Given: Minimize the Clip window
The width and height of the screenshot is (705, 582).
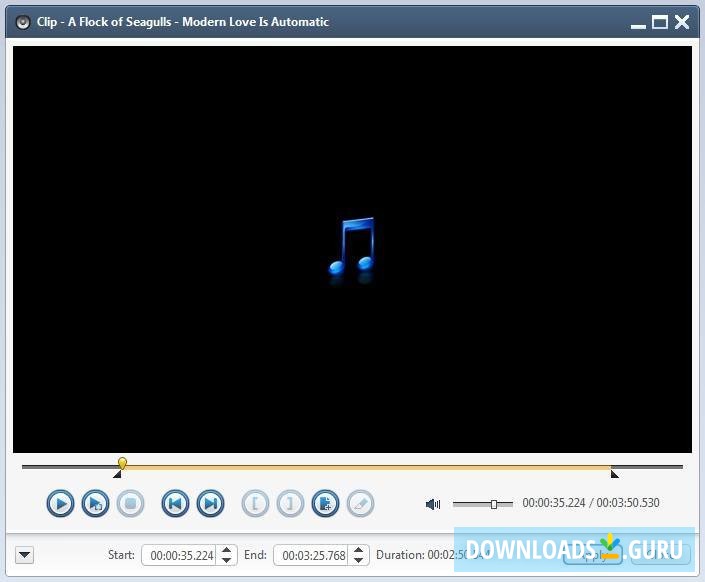Looking at the screenshot, I should point(638,26).
